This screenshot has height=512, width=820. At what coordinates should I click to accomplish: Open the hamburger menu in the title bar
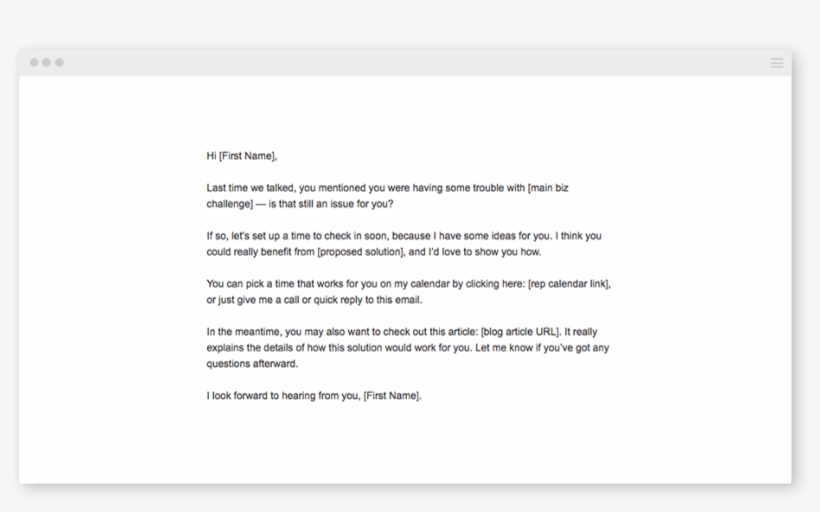pos(777,63)
